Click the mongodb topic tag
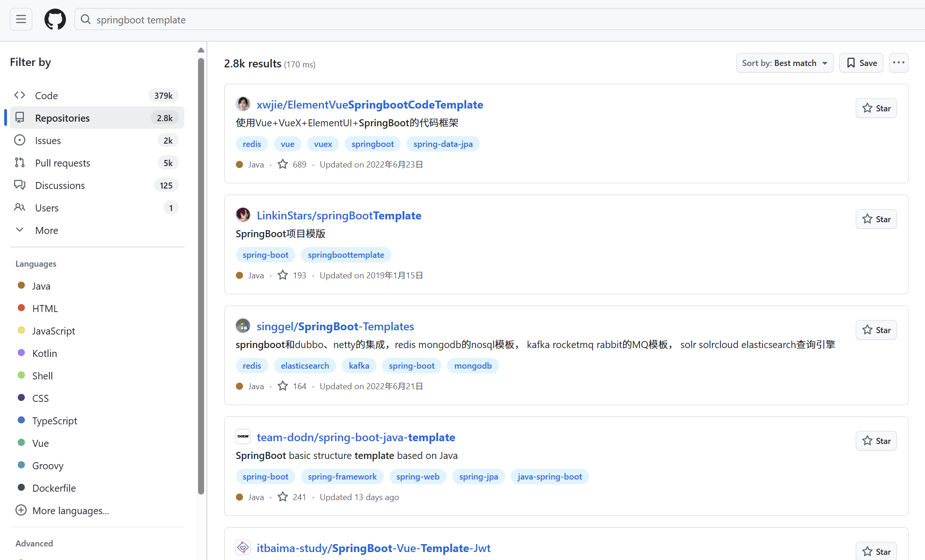This screenshot has height=560, width=925. (473, 366)
